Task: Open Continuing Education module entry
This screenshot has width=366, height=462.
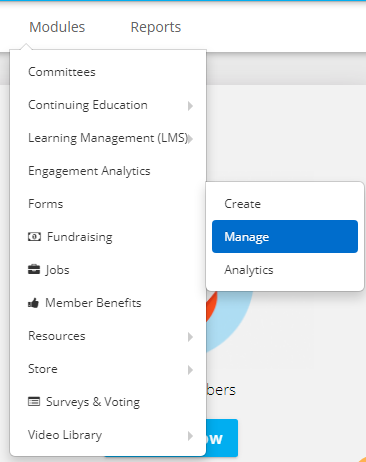Action: [x=88, y=105]
